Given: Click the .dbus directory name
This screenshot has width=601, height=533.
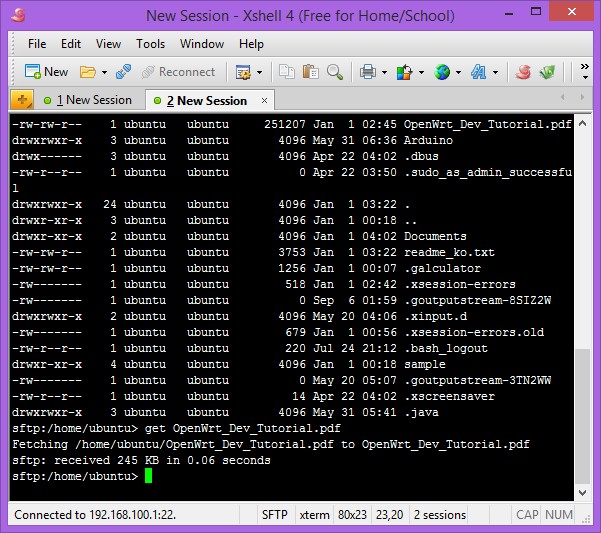Looking at the screenshot, I should point(421,156).
